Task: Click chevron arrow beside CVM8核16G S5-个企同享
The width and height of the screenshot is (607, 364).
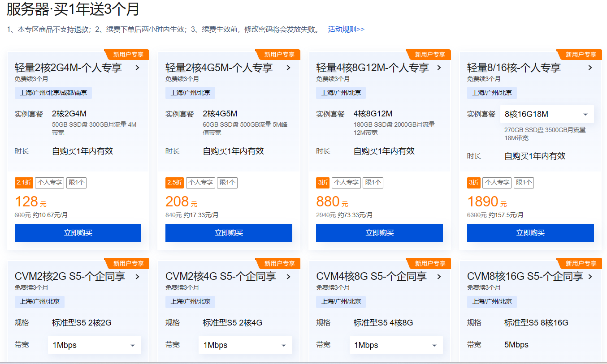Action: tap(590, 277)
